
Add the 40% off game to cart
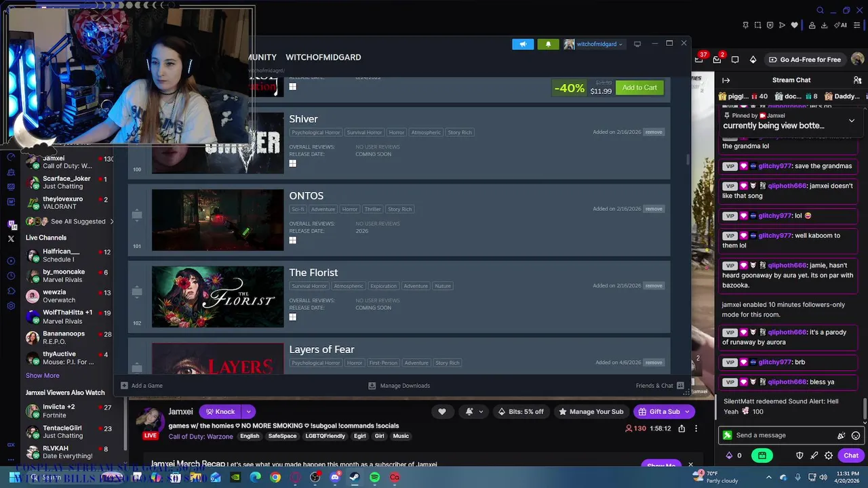[639, 87]
